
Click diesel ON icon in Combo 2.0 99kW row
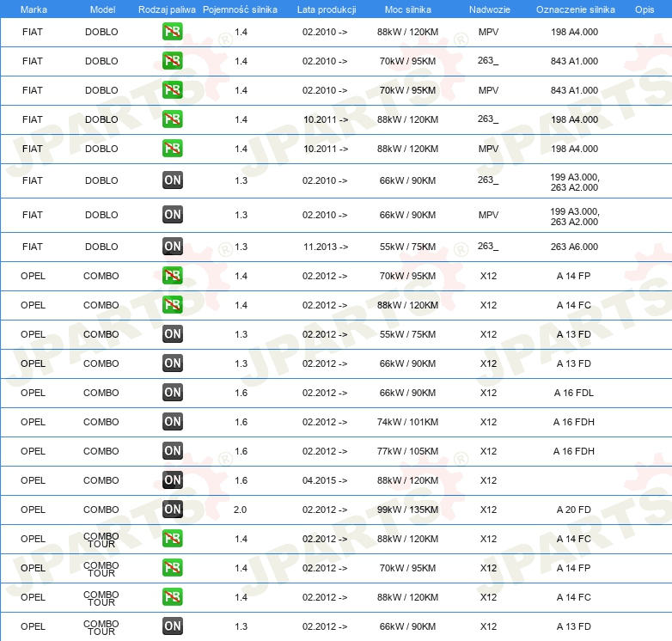point(172,509)
